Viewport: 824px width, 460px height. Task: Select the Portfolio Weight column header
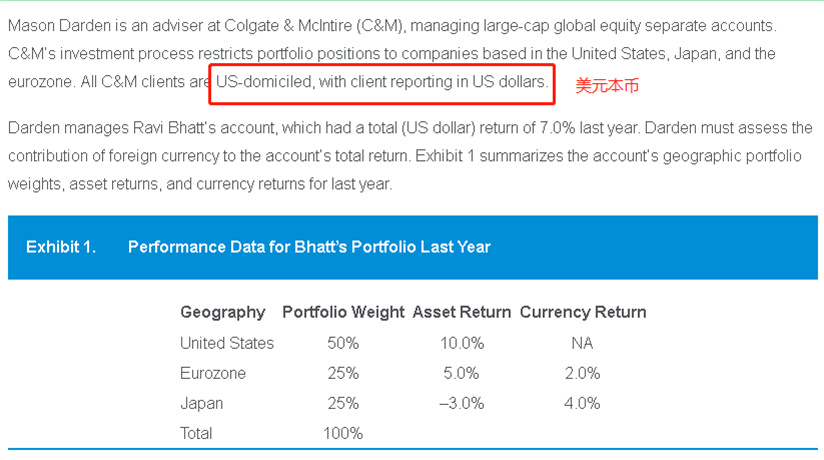343,312
